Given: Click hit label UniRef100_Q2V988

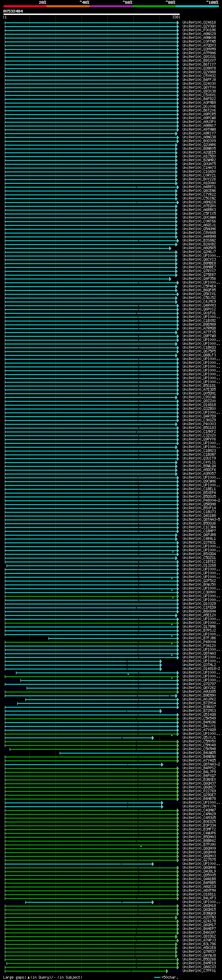Looking at the screenshot, I should pos(199,72).
